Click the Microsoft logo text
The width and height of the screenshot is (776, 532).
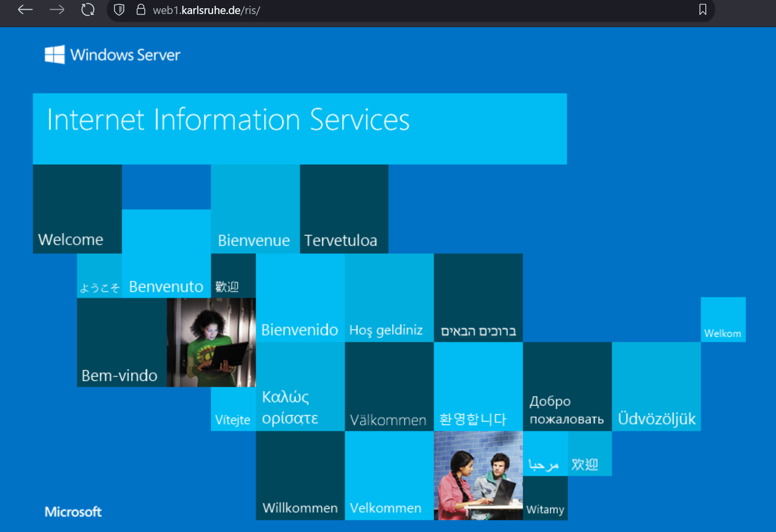click(73, 512)
